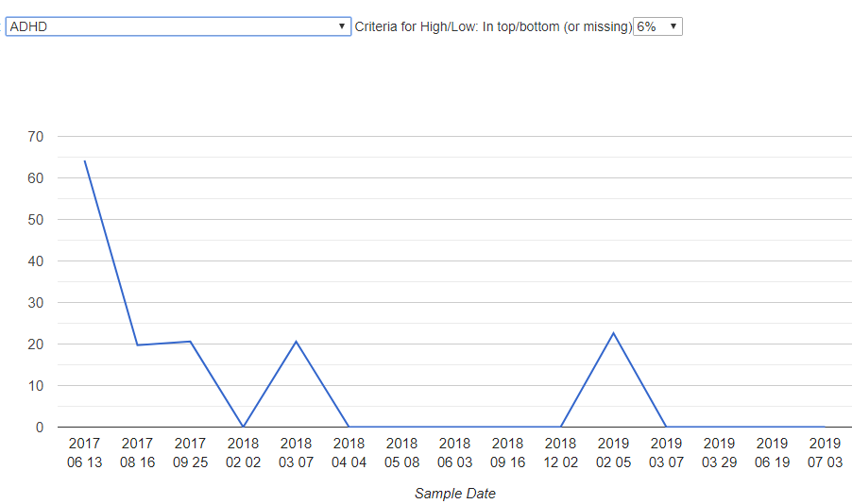Select the line's data point at 2019 03 07
The height and width of the screenshot is (504, 852).
667,427
